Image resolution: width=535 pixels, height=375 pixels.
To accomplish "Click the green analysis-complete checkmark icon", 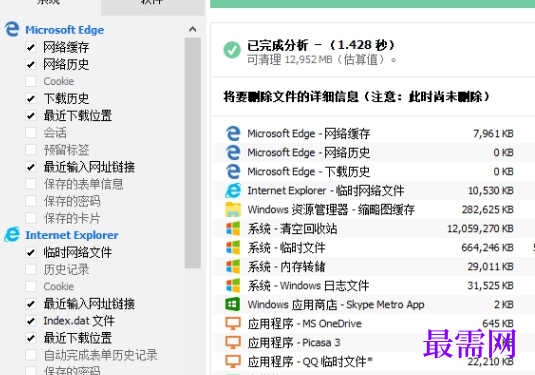I will pos(232,50).
